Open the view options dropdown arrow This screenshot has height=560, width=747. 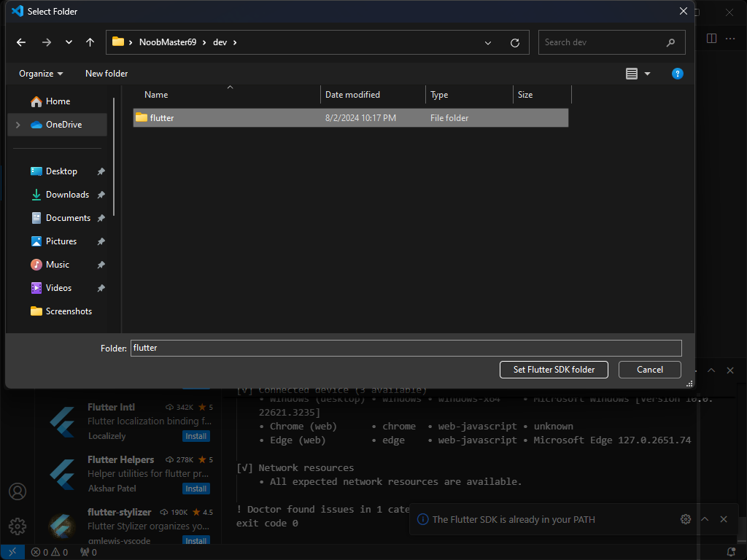pos(648,74)
